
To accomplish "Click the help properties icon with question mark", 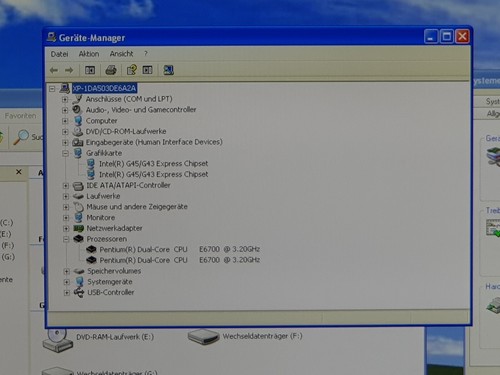I will [131, 70].
